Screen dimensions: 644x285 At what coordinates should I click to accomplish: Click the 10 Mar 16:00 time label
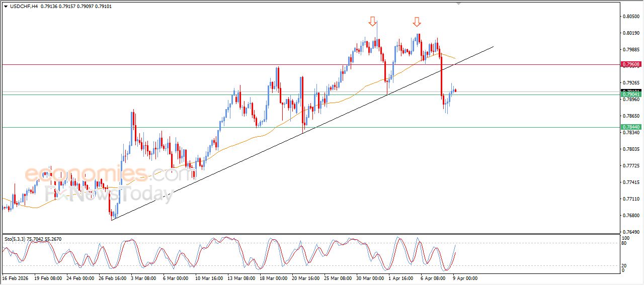coord(209,278)
